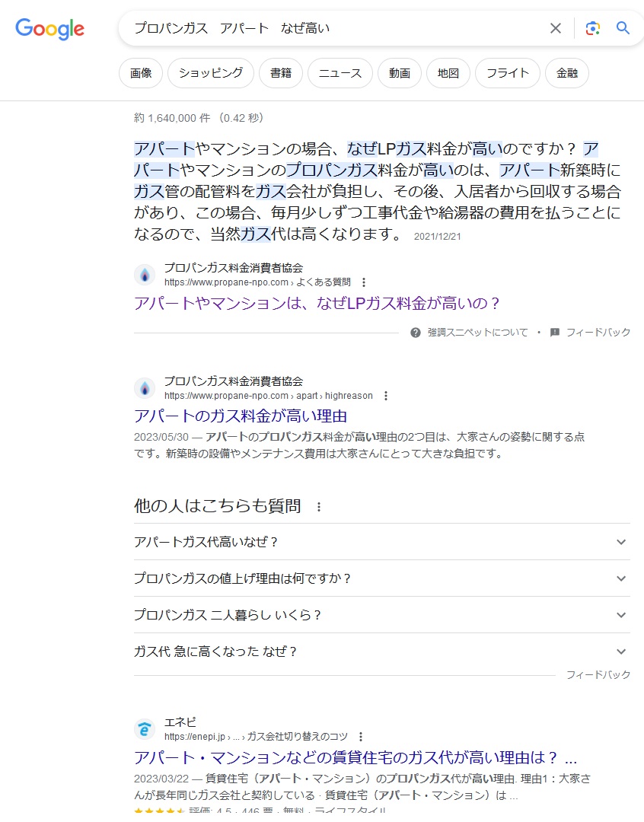644x822 pixels.
Task: Open link アパート・マンションなどの賃貸住宅のガス代が高い理由は？
Action: pos(355,757)
